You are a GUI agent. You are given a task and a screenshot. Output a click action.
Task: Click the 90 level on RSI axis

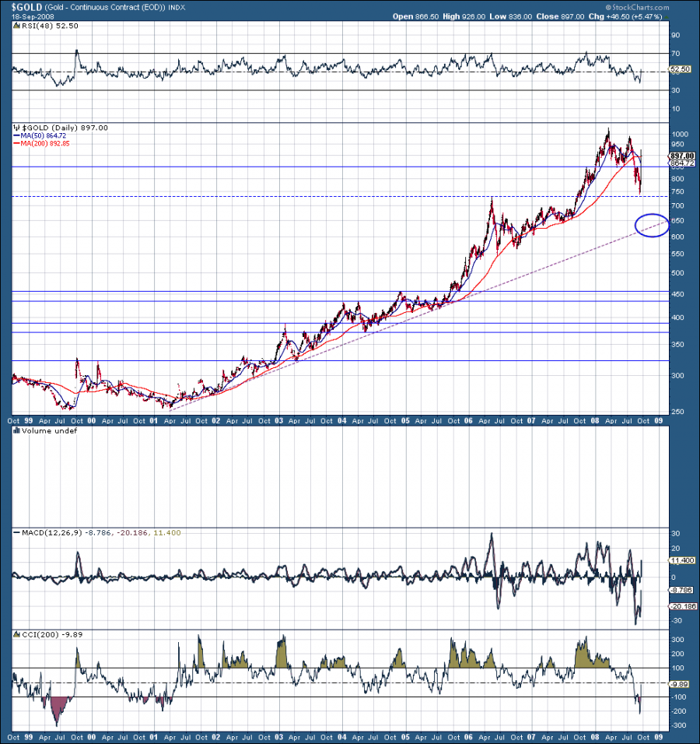pyautogui.click(x=675, y=35)
